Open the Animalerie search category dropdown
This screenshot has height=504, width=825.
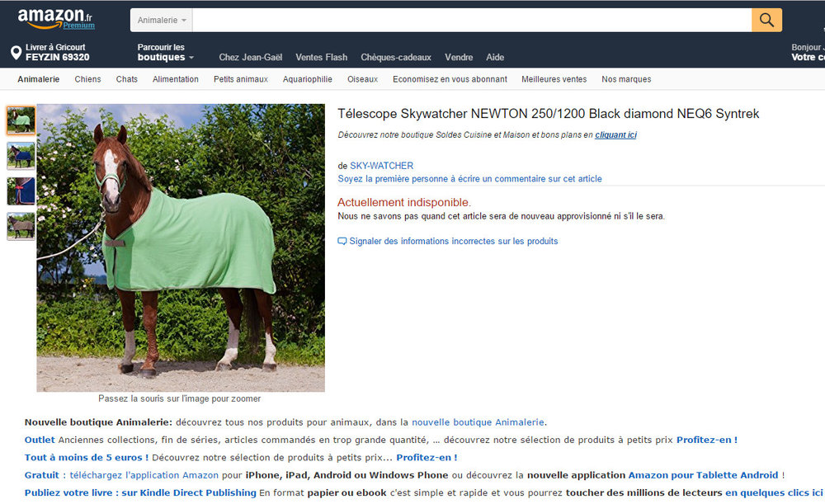point(160,19)
